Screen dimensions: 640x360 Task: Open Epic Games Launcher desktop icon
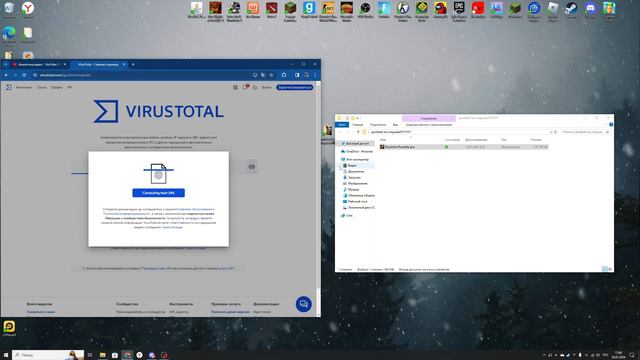[x=459, y=8]
